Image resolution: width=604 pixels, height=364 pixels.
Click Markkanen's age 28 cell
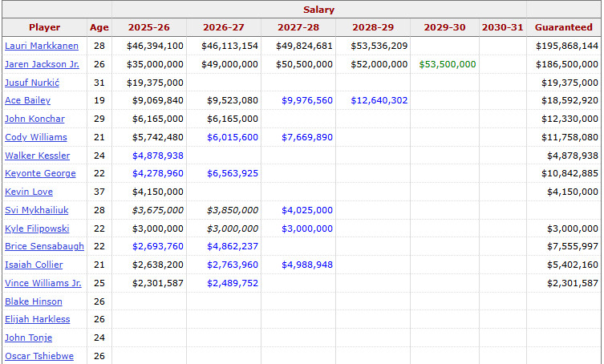pyautogui.click(x=99, y=46)
